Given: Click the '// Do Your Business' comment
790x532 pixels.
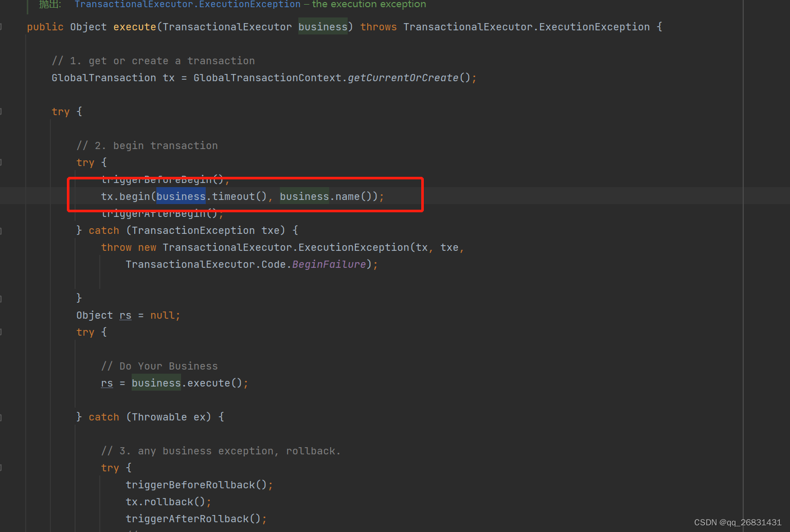Looking at the screenshot, I should click(x=159, y=366).
